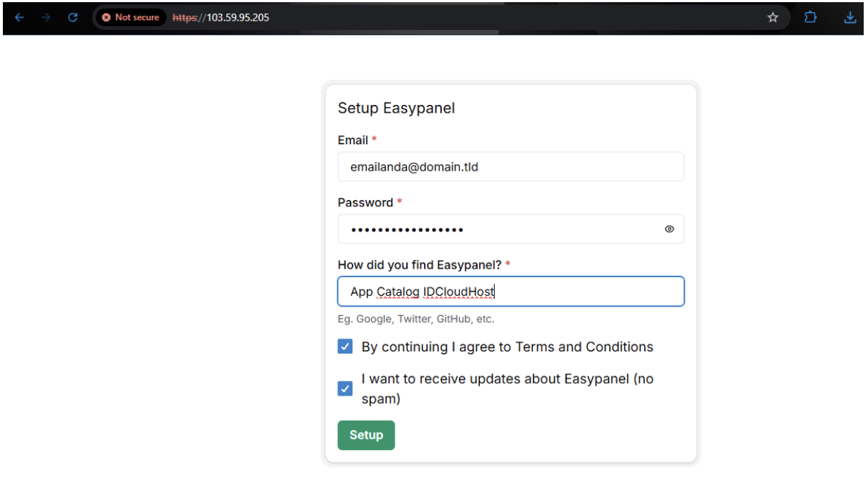
Task: Reload the page with refresh icon
Action: [x=72, y=17]
